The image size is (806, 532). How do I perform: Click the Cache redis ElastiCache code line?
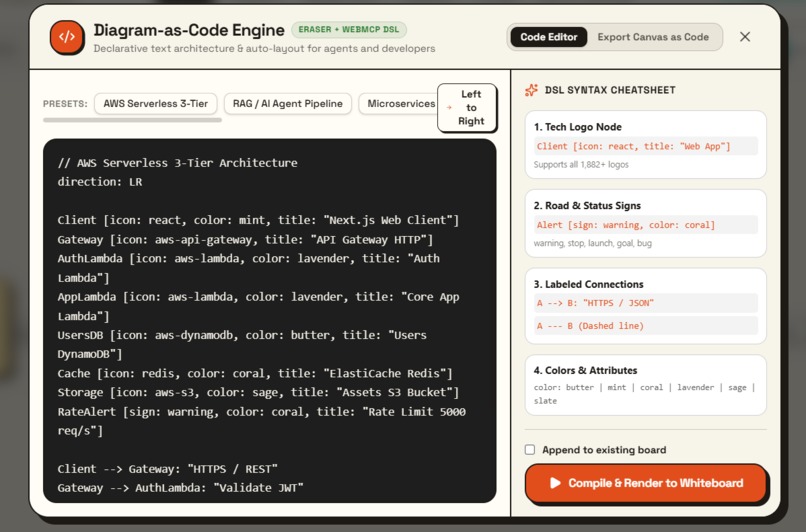coord(255,373)
